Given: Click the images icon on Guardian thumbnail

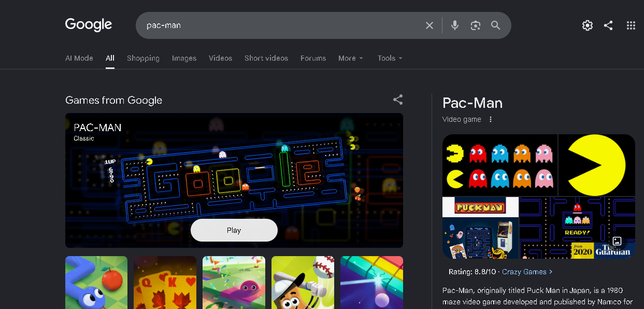Looking at the screenshot, I should (x=617, y=241).
